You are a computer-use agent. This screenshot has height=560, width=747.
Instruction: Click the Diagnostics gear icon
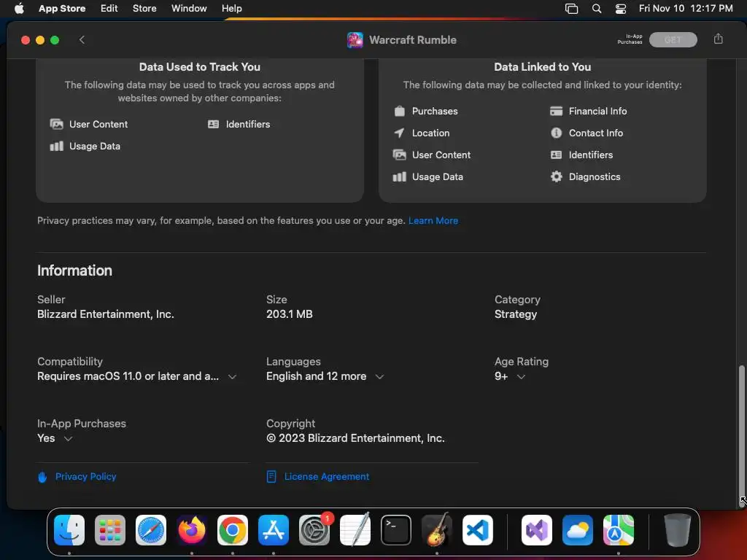[x=556, y=176]
